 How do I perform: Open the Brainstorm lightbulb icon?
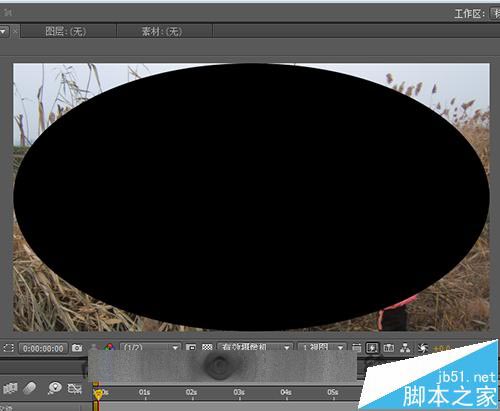pos(54,388)
